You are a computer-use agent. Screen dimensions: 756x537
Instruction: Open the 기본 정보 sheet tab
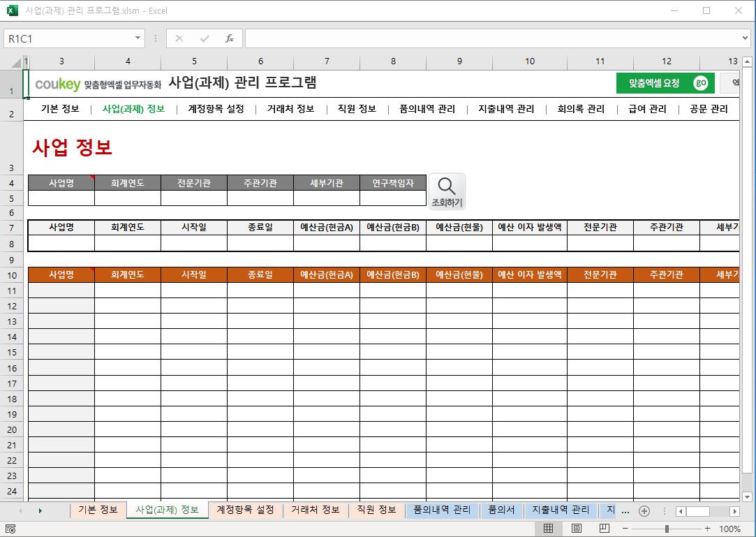[x=98, y=510]
